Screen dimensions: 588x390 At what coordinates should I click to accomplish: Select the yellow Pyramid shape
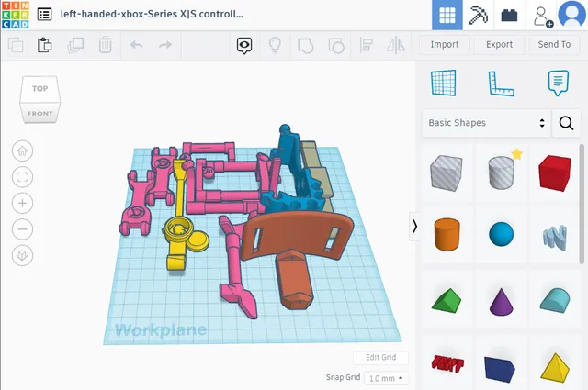pyautogui.click(x=555, y=368)
